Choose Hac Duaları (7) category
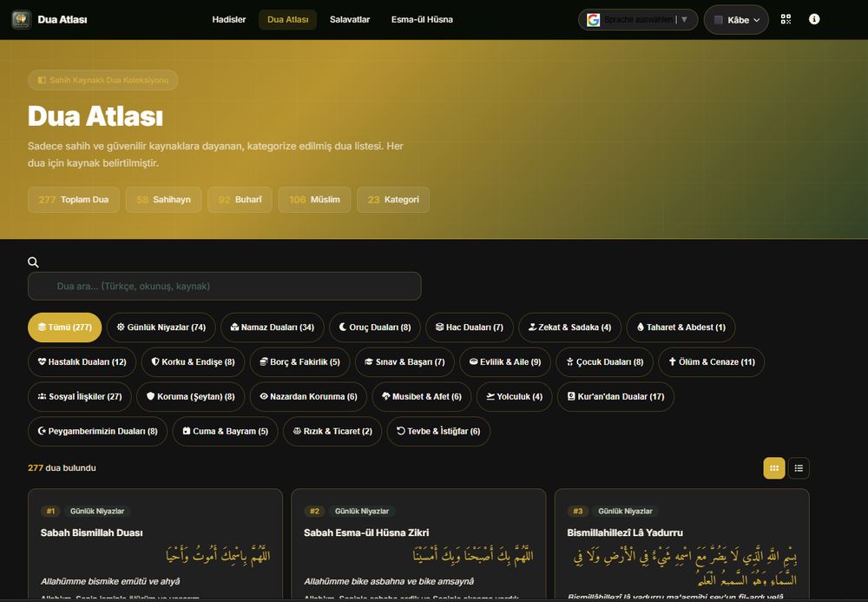The height and width of the screenshot is (602, 868). (x=470, y=327)
